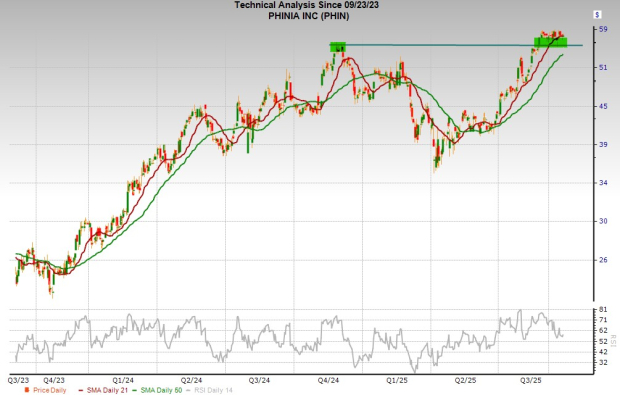
Task: Click the Q1/24 time axis label
Action: [x=123, y=380]
